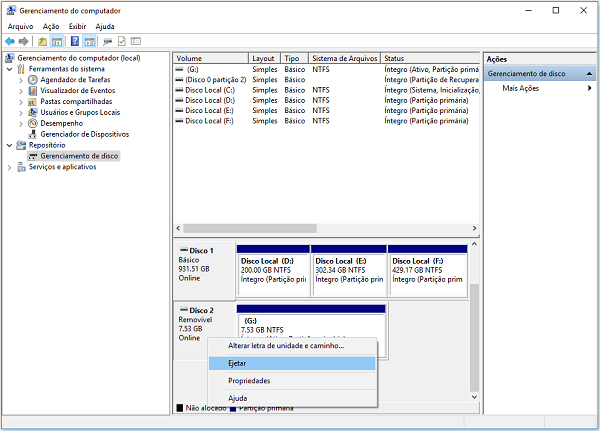Open Agendador de Tarefas clock icon
The height and width of the screenshot is (431, 600).
click(33, 79)
